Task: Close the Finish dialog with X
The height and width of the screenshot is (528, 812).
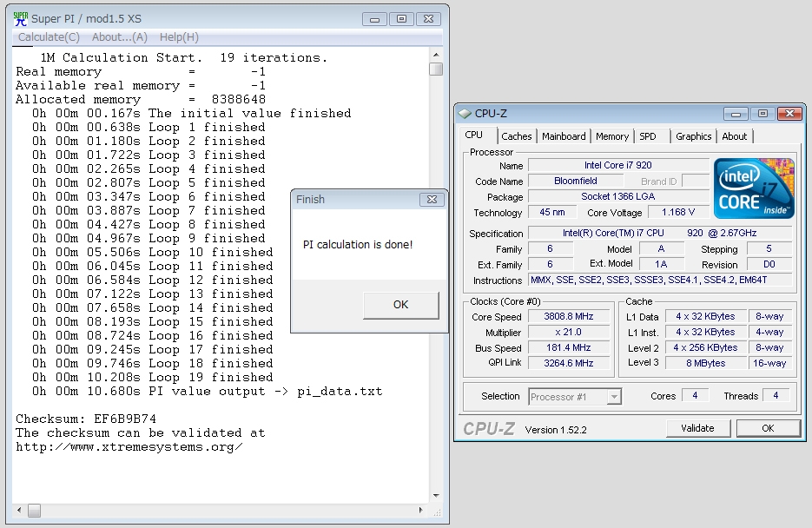Action: (432, 200)
